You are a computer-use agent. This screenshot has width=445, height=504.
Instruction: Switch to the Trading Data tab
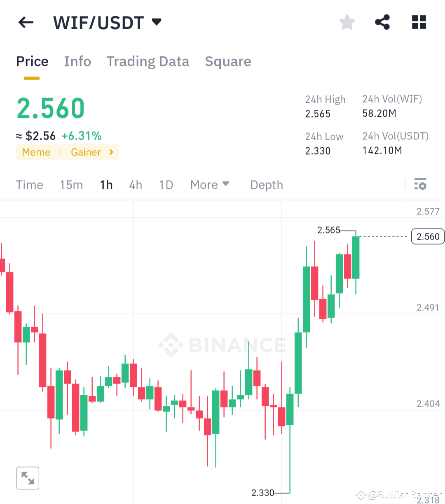tap(148, 61)
